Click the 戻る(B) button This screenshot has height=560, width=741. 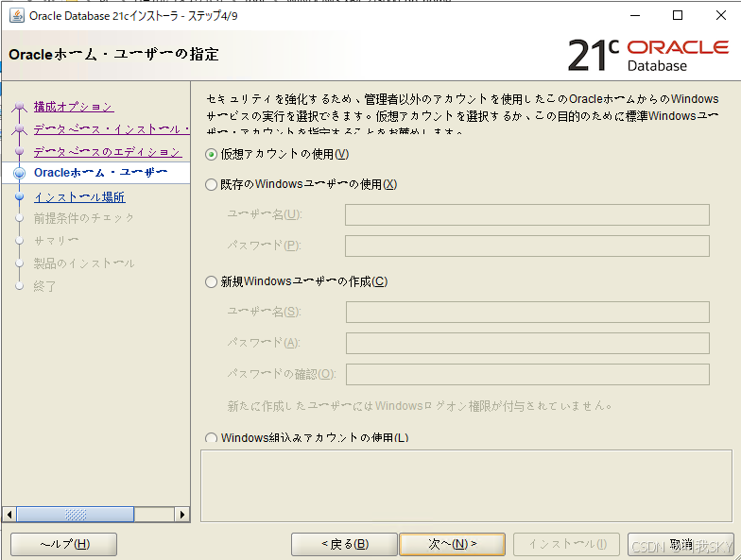click(344, 544)
